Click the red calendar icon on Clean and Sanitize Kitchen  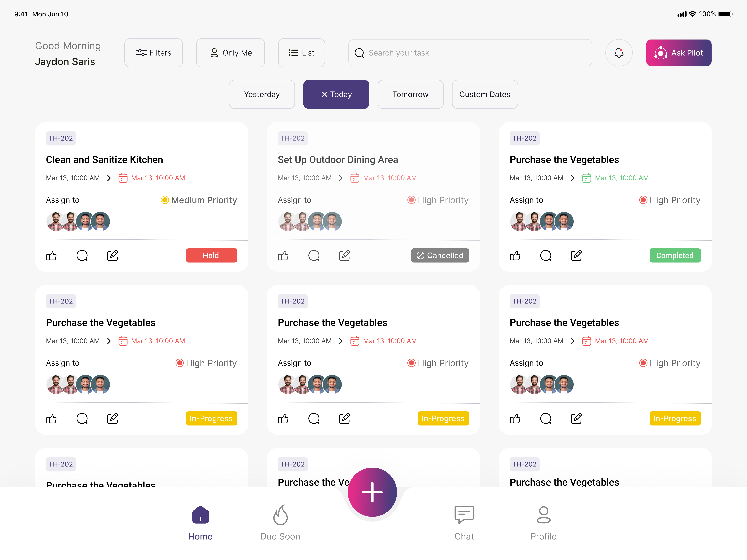pos(123,178)
